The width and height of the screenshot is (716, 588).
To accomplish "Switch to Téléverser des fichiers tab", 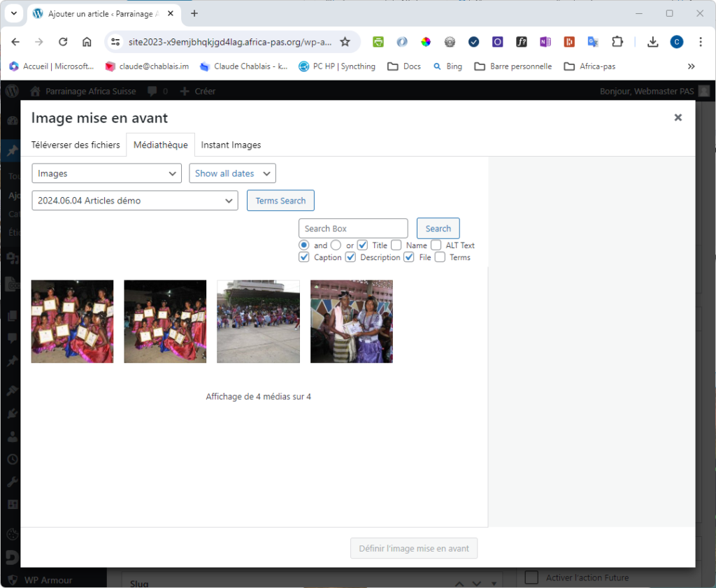I will click(x=76, y=145).
